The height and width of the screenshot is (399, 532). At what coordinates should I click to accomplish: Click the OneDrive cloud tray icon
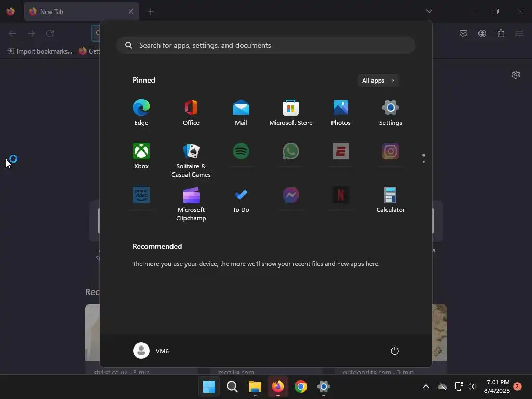pyautogui.click(x=443, y=387)
